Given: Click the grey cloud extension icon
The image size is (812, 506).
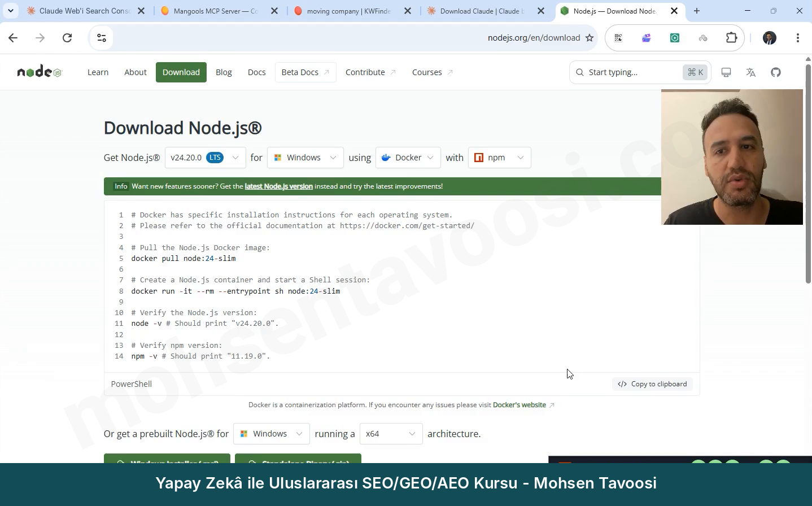Looking at the screenshot, I should click(703, 38).
